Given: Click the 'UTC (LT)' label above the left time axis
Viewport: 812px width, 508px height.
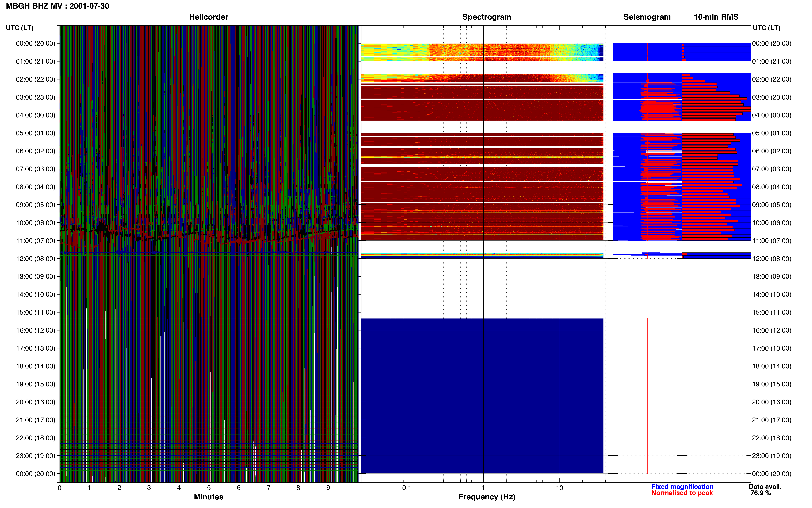Looking at the screenshot, I should tap(19, 28).
